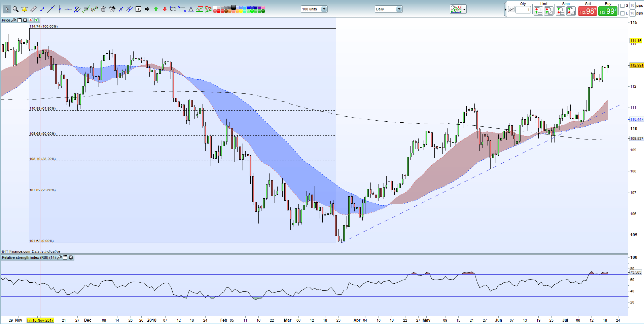Select the diagonal blue arrow-line tool

click(x=121, y=9)
